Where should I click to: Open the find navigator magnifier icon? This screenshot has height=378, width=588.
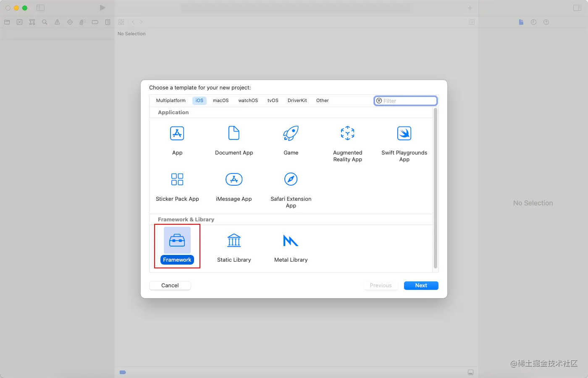point(45,22)
